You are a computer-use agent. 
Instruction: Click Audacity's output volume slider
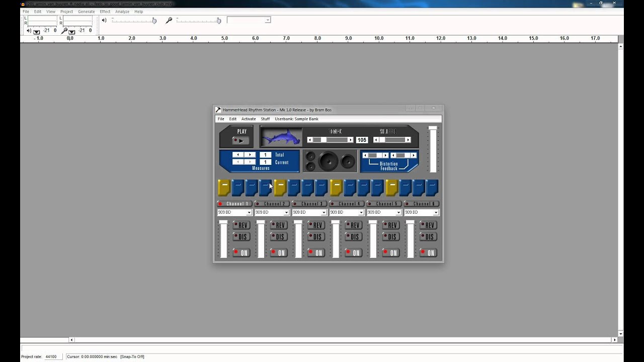pyautogui.click(x=134, y=21)
